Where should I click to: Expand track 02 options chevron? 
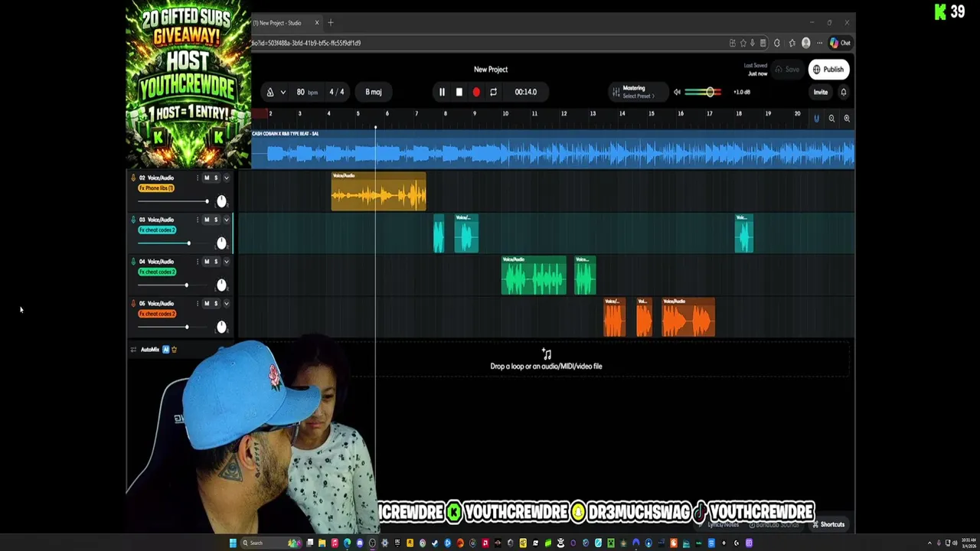(x=226, y=178)
